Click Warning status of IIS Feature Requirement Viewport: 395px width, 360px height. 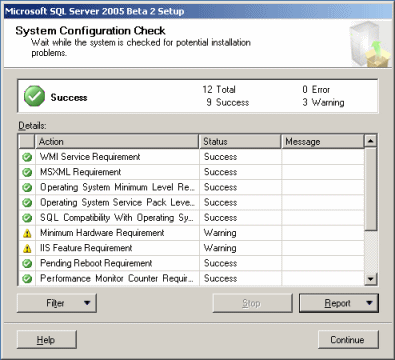tap(220, 248)
